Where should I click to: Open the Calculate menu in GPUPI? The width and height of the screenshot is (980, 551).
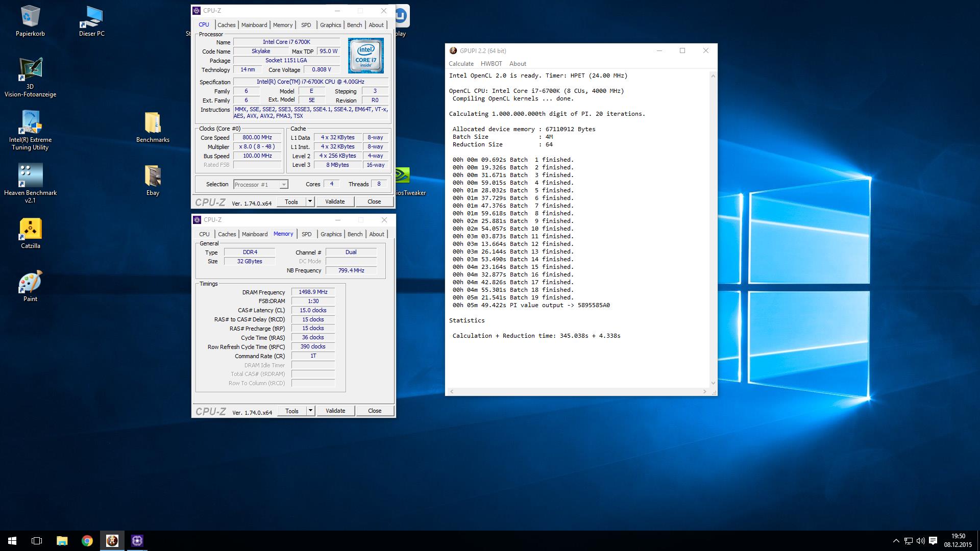click(x=461, y=64)
